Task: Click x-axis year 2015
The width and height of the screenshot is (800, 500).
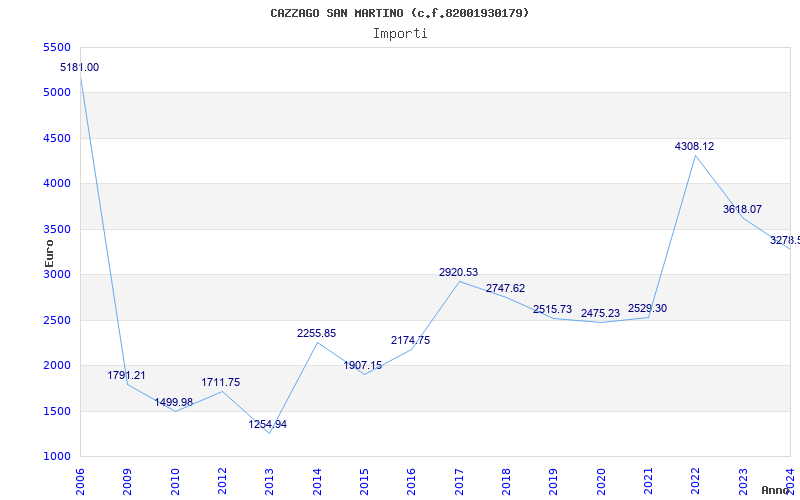Action: pos(364,482)
